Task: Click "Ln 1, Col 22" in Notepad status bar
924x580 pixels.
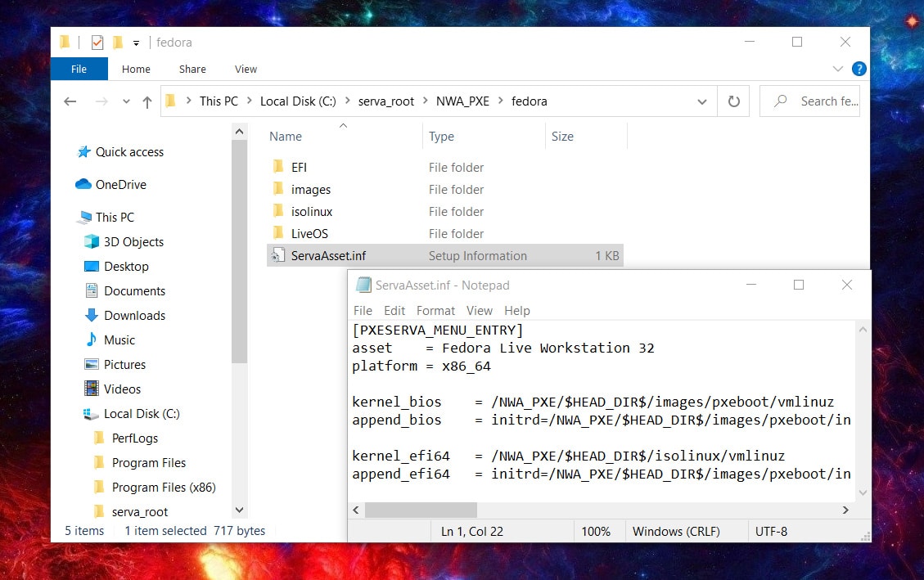Action: pyautogui.click(x=472, y=531)
